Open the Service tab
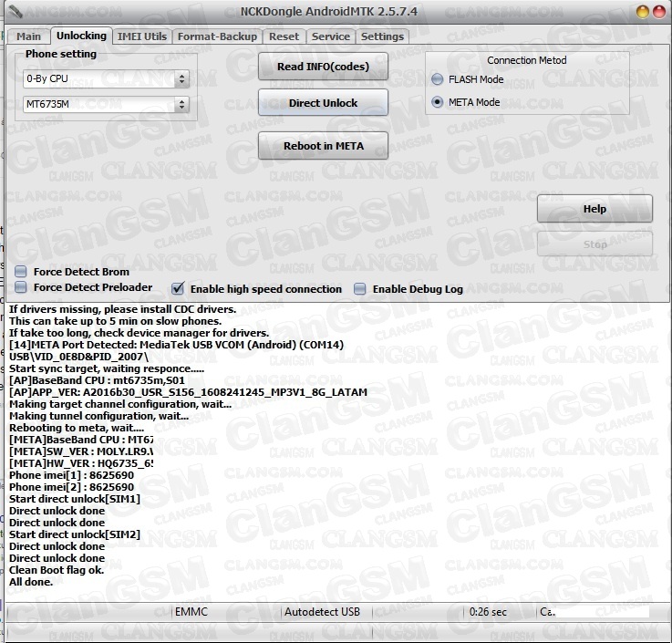Screen dimensions: 672x643 pos(330,36)
